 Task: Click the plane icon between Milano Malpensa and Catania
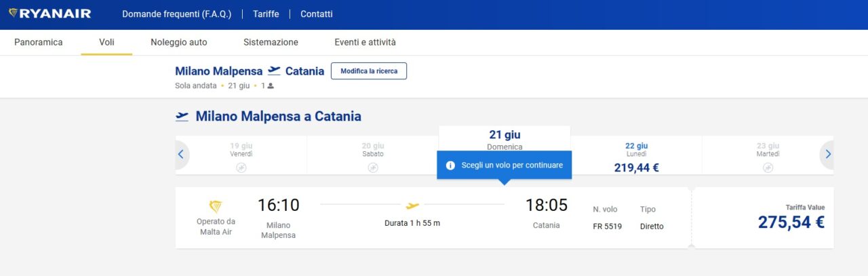point(274,71)
